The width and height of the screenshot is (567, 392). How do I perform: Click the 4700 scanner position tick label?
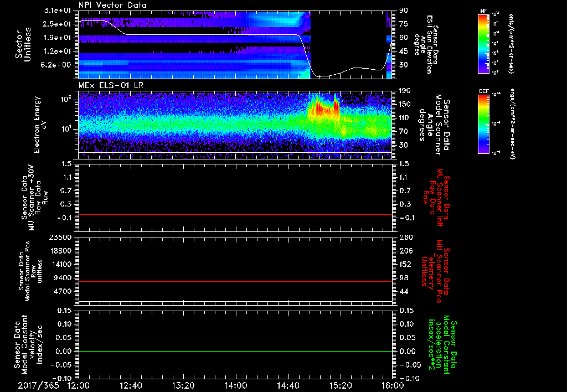point(63,291)
